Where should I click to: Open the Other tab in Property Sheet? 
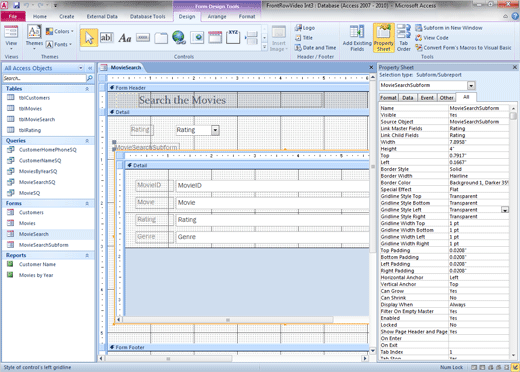(x=447, y=98)
